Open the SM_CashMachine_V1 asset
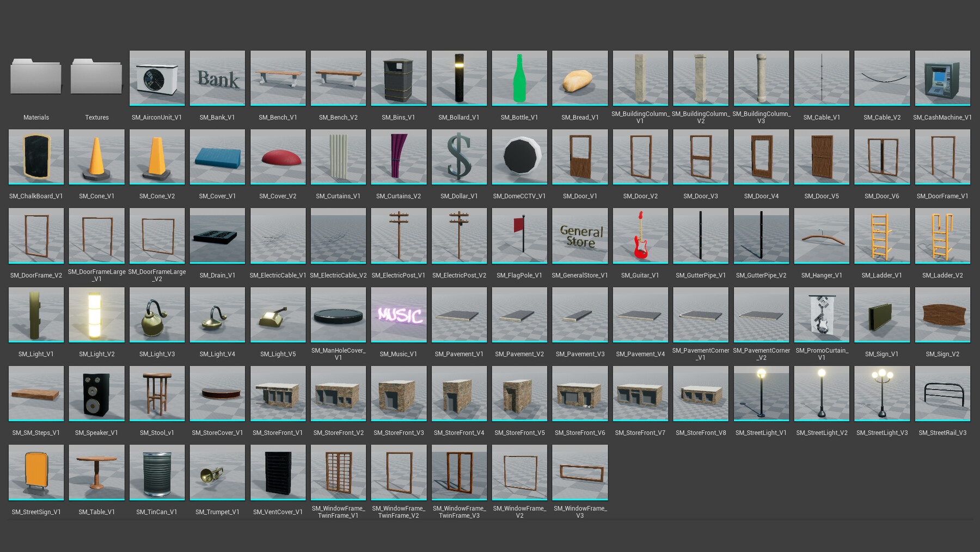This screenshot has height=552, width=980. (x=942, y=78)
